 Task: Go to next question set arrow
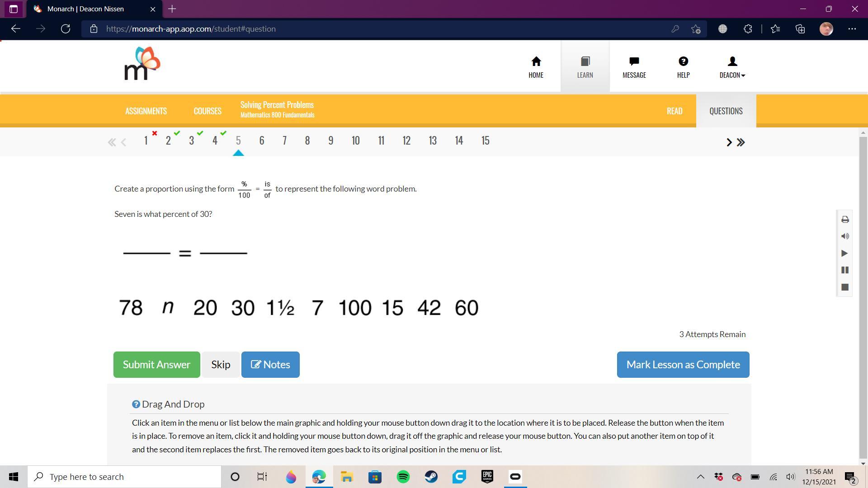pos(729,142)
